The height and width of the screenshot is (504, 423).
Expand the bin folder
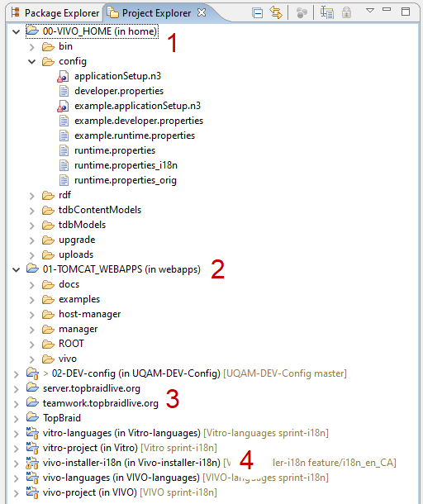pos(32,47)
